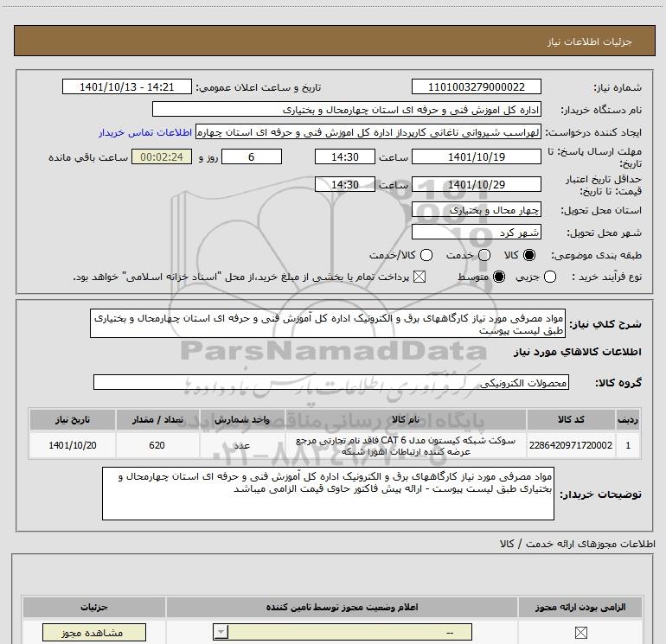Click the اعلام وضعیت مجوز column header

[342, 607]
